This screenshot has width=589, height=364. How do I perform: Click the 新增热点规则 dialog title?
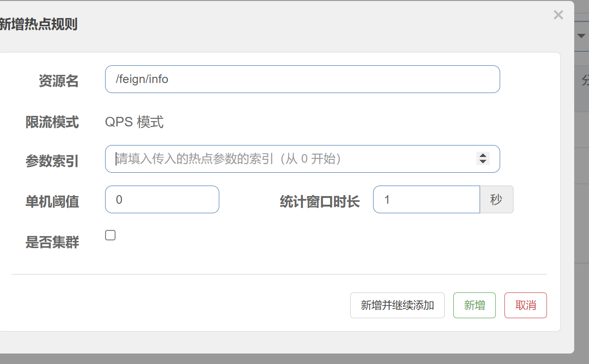point(39,24)
